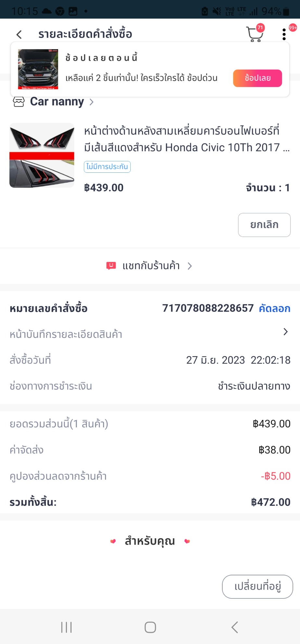Viewport: 300px width, 644px height.
Task: Open the three-dot more options menu
Action: (x=284, y=34)
